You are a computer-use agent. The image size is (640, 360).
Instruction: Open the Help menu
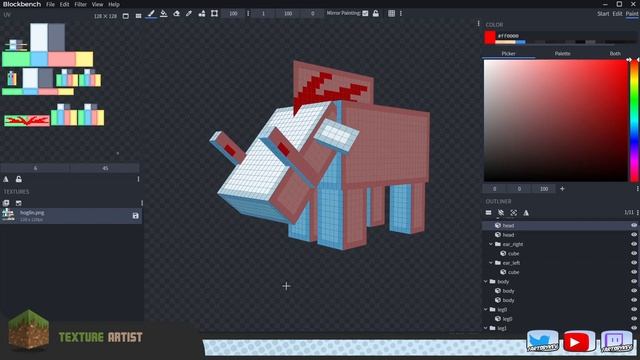(114, 4)
